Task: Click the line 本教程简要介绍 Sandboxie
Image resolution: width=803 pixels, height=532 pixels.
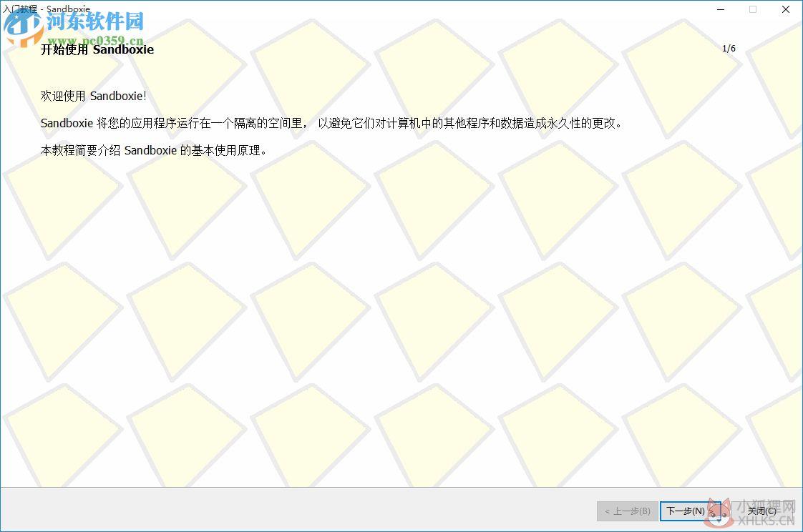Action: click(x=154, y=150)
